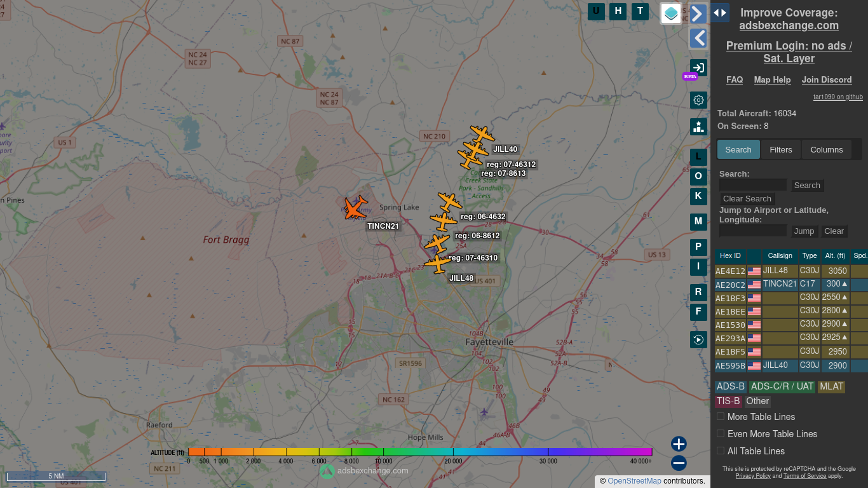Click the right chevron expand sidebar button
Screen dimensions: 868x488
tap(698, 13)
